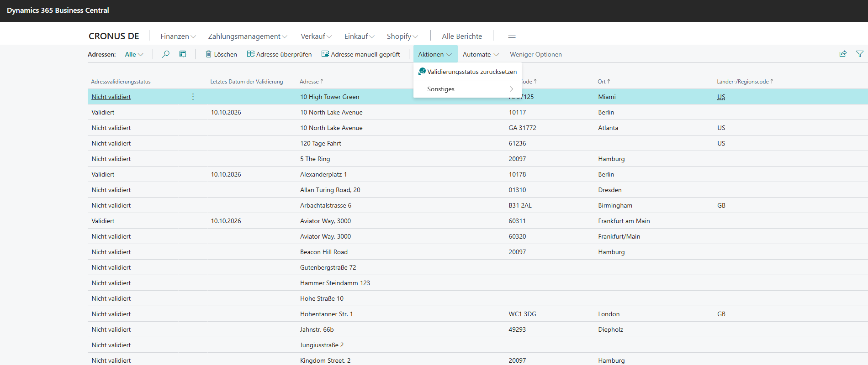This screenshot has height=365, width=868.
Task: Click the search magnifier icon
Action: pyautogui.click(x=166, y=54)
